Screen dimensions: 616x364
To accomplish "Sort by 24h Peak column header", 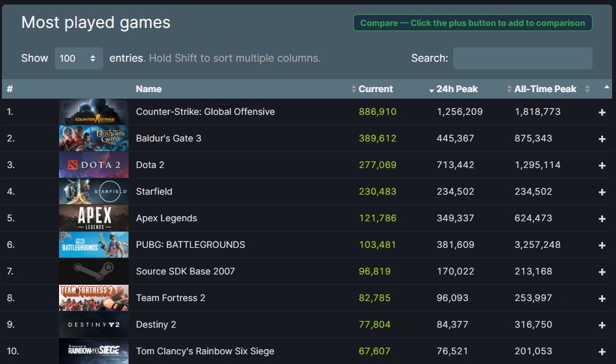I will 457,89.
